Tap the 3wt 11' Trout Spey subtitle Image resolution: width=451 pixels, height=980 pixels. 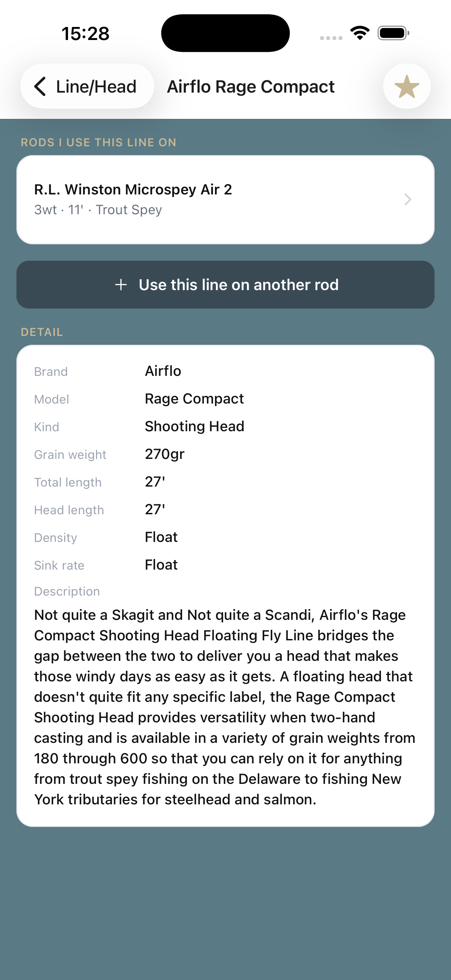98,209
